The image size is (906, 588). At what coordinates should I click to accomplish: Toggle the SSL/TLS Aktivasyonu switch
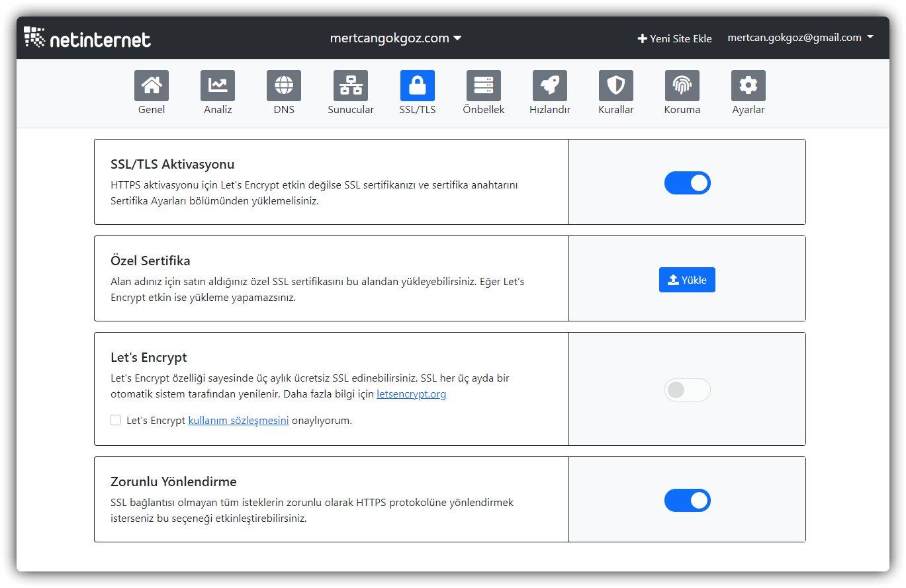688,183
